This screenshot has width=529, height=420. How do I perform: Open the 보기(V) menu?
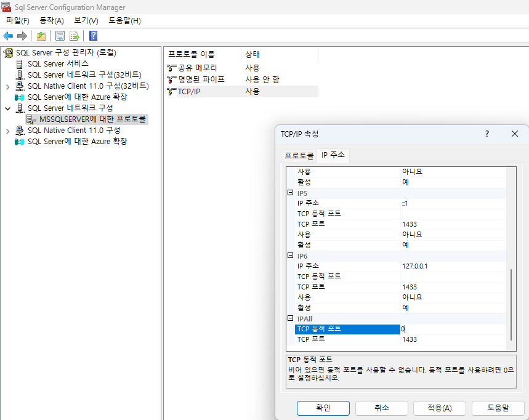pos(86,21)
